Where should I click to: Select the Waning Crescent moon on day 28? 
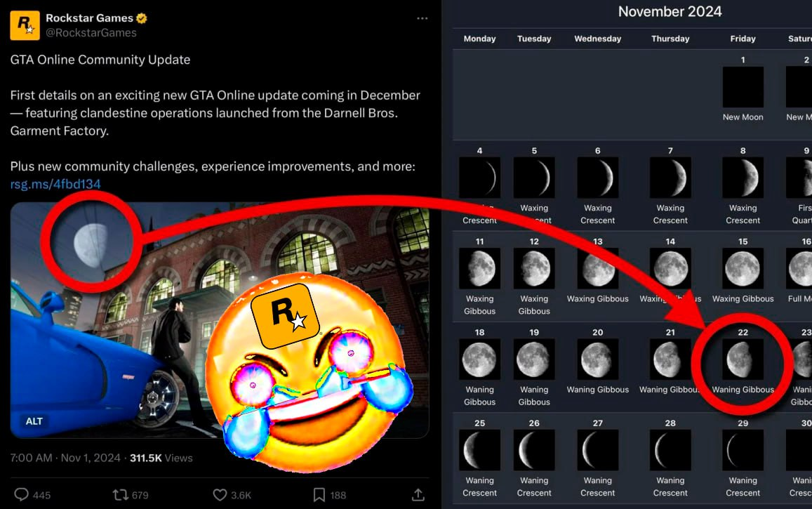(x=670, y=450)
